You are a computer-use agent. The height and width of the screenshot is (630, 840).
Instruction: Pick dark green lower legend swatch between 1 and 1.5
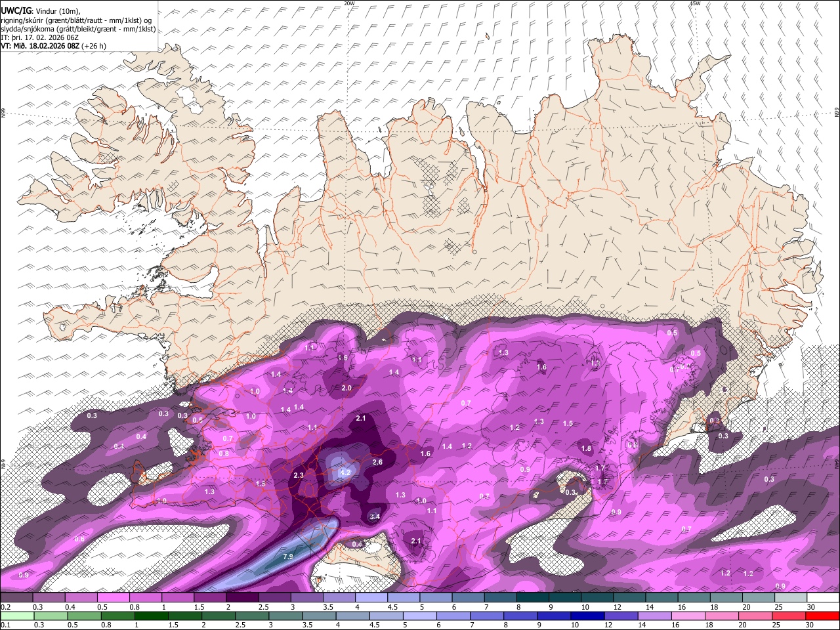click(150, 616)
